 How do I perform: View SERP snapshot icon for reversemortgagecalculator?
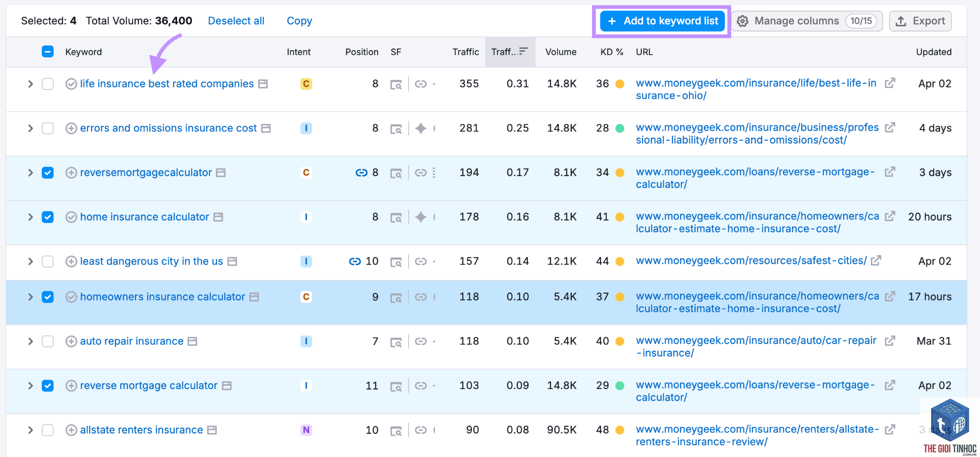[x=396, y=173]
